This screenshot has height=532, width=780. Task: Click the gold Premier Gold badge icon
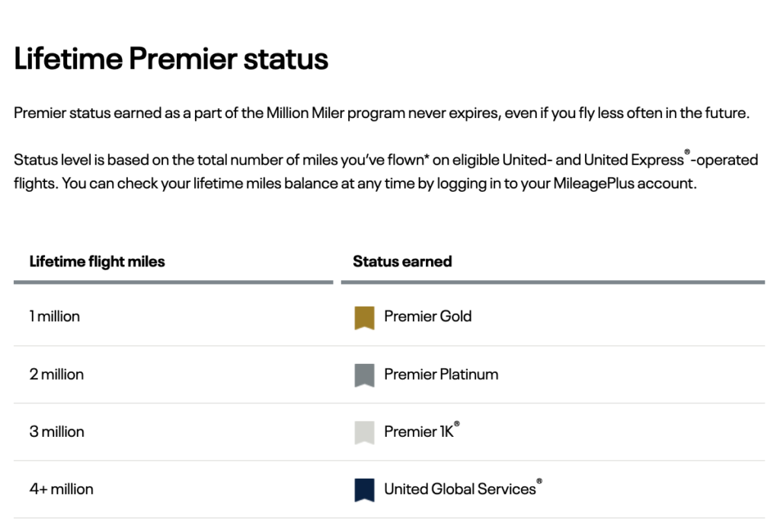(364, 317)
